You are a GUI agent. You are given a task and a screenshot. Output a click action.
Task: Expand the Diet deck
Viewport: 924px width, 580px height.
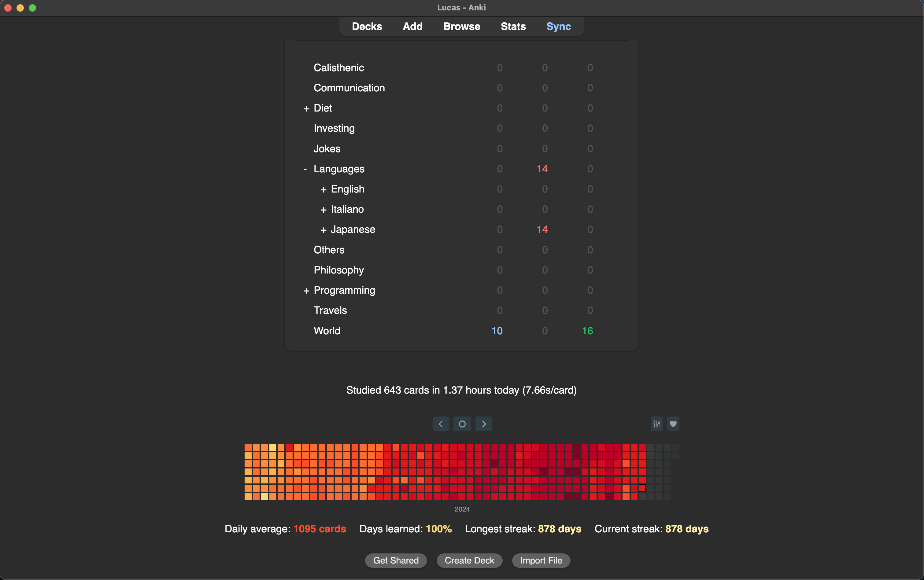pyautogui.click(x=305, y=108)
